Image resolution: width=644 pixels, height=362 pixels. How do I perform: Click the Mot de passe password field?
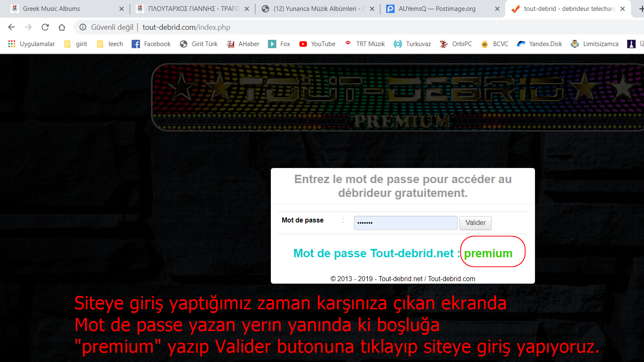pyautogui.click(x=405, y=223)
